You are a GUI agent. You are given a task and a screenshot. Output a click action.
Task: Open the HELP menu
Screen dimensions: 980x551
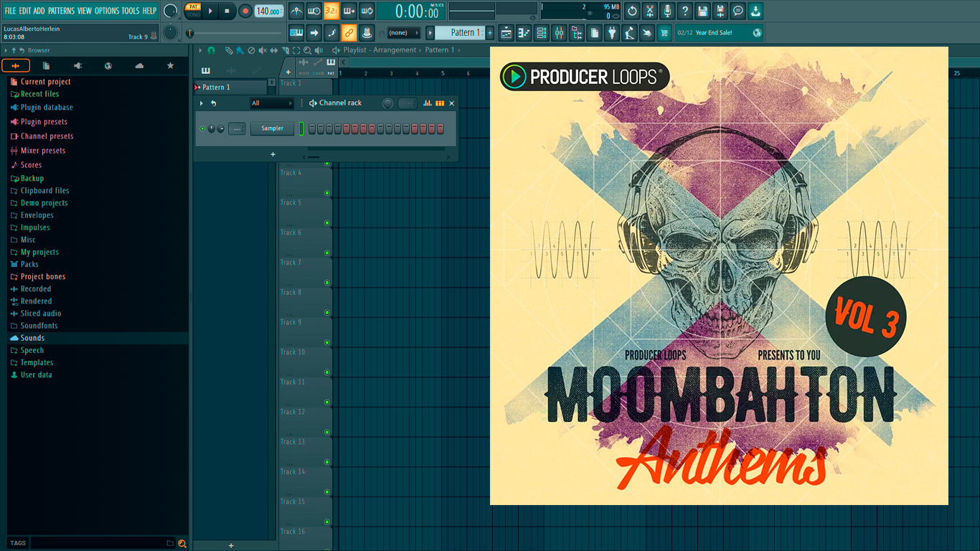point(149,11)
